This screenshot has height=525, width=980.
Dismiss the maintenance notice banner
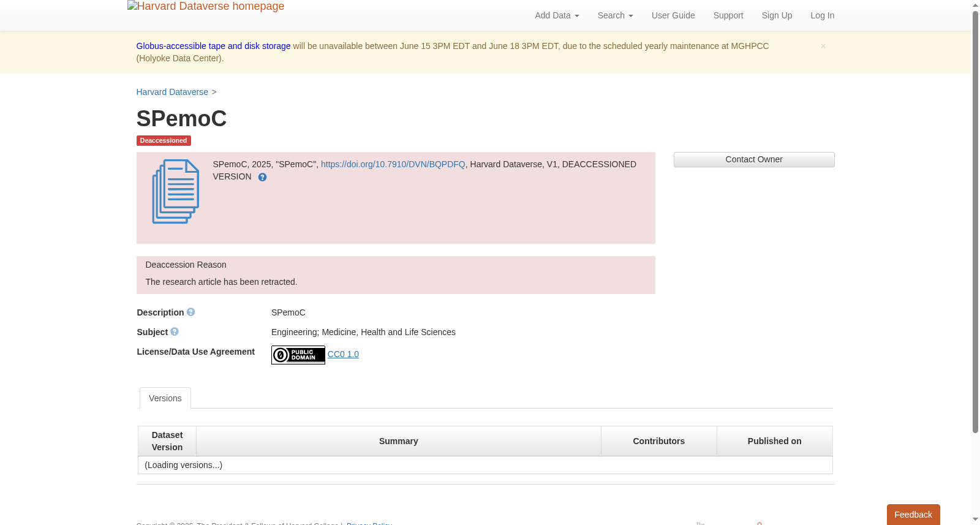(823, 46)
